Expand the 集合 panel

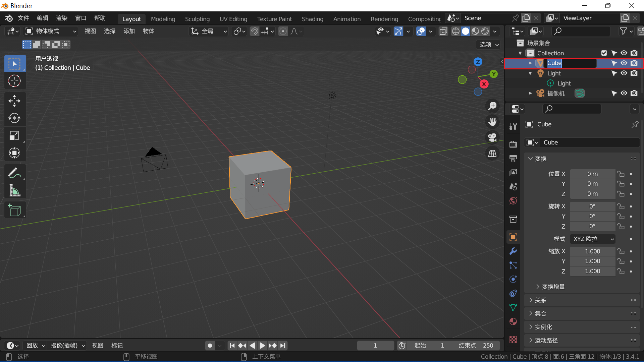(582, 314)
